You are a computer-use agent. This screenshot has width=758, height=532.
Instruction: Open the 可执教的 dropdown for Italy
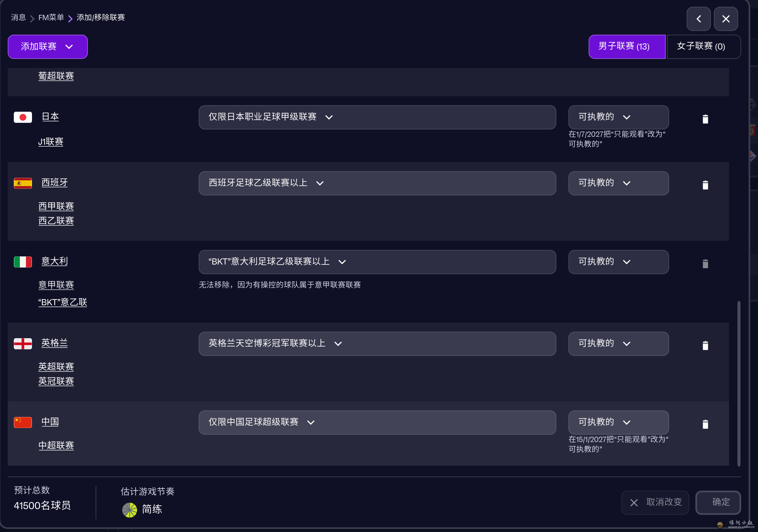[618, 262]
